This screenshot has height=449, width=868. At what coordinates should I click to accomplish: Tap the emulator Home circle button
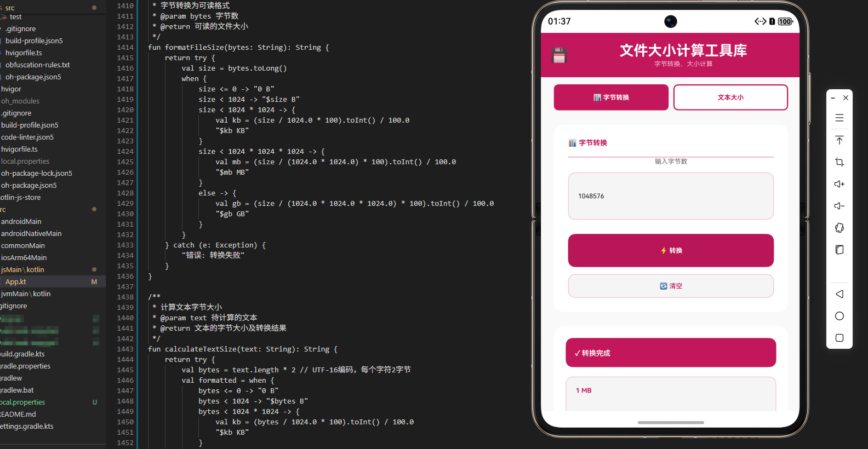pos(839,316)
